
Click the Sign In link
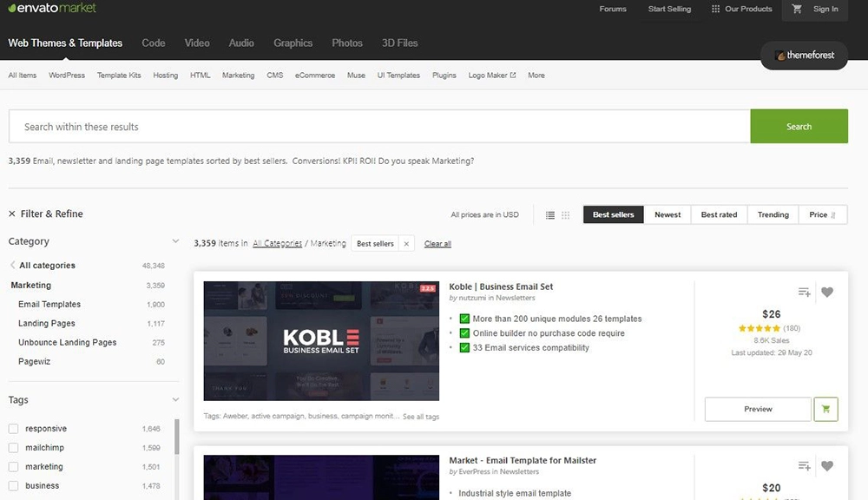pos(825,9)
